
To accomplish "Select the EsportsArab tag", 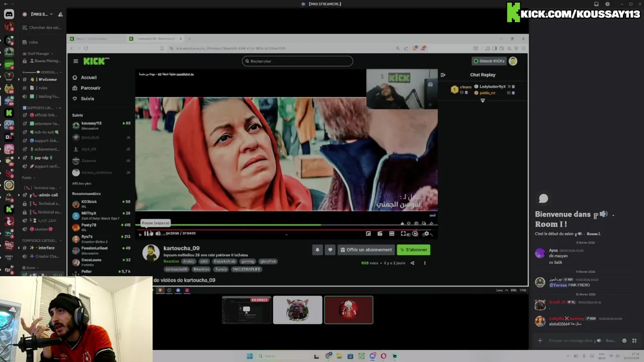I will [224, 261].
